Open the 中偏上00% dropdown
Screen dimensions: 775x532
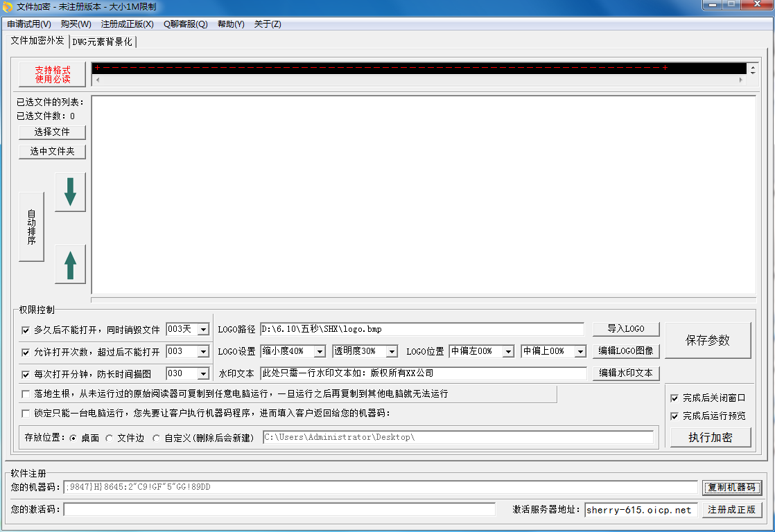[580, 351]
